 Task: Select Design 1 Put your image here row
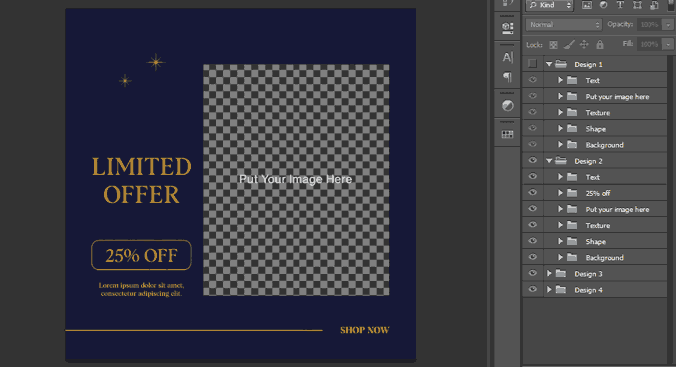595,97
